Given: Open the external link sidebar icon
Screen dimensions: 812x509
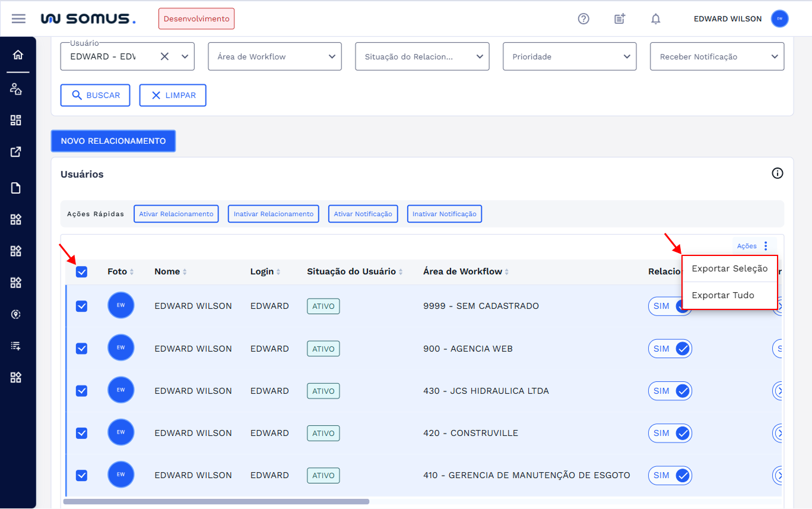Looking at the screenshot, I should coord(16,152).
